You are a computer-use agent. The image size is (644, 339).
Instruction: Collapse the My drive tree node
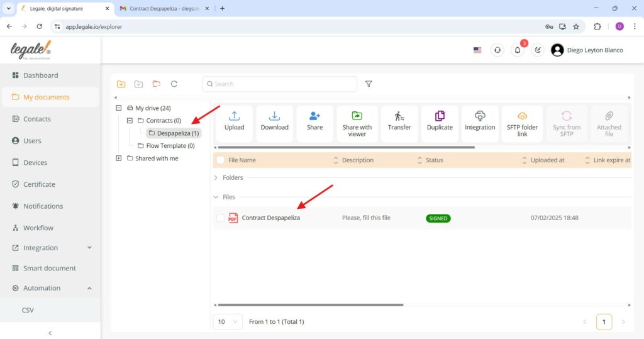119,108
